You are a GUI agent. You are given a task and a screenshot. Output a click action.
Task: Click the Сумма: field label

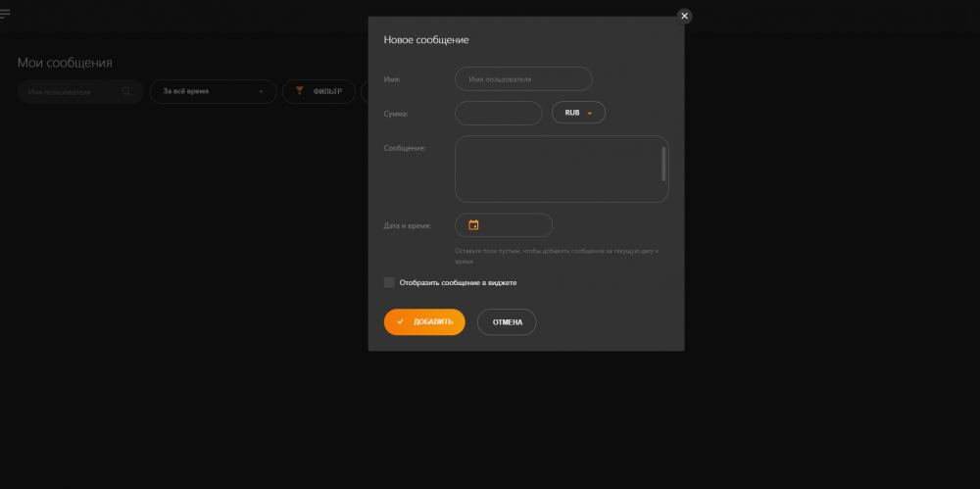[x=396, y=114]
